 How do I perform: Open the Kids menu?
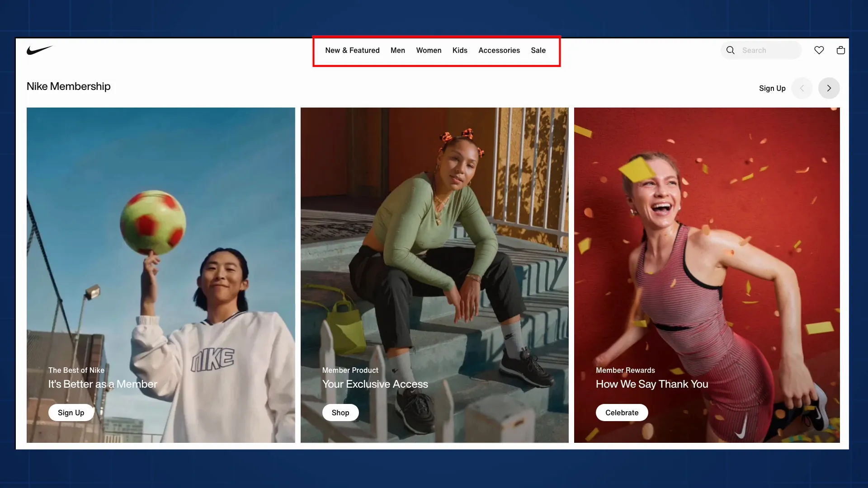click(460, 50)
